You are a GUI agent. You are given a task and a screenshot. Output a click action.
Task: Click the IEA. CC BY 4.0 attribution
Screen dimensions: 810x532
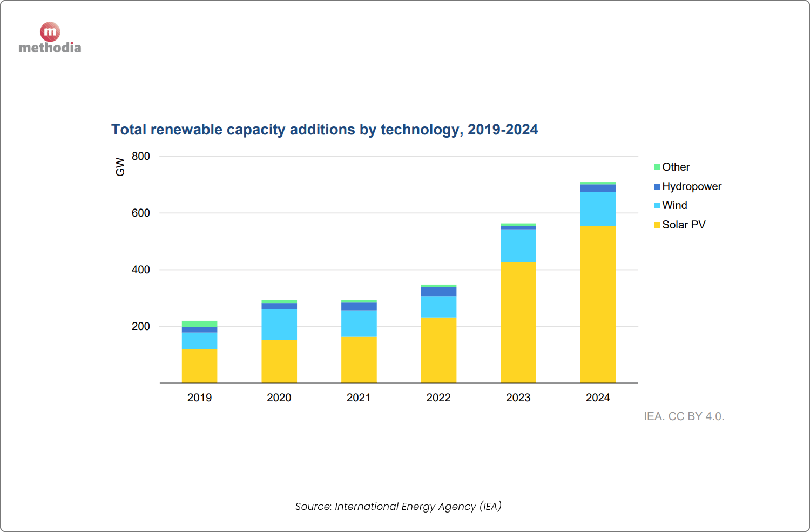tap(684, 416)
